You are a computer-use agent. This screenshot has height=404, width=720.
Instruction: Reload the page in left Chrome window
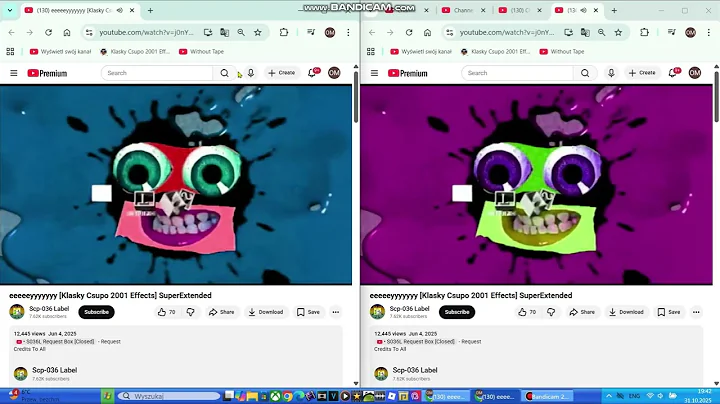coord(48,32)
